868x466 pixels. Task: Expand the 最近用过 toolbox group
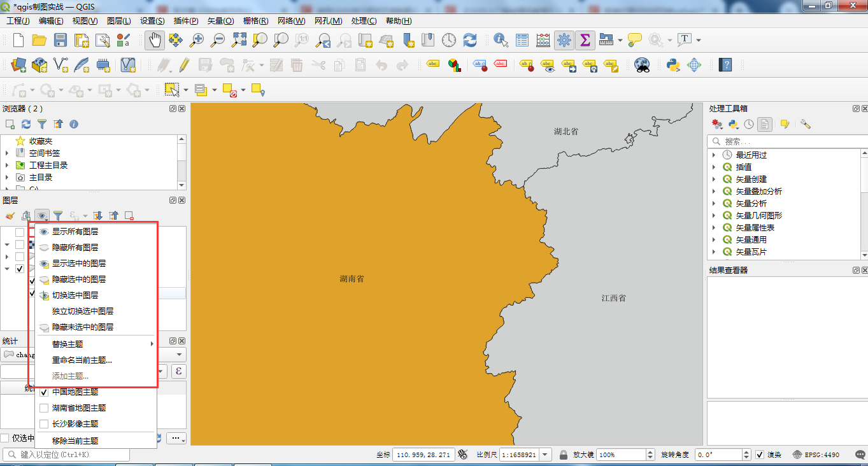click(x=715, y=155)
